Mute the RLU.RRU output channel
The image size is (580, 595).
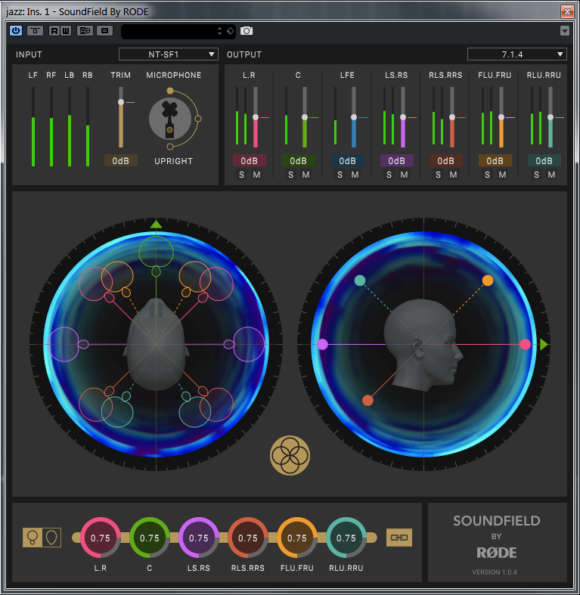(x=552, y=175)
